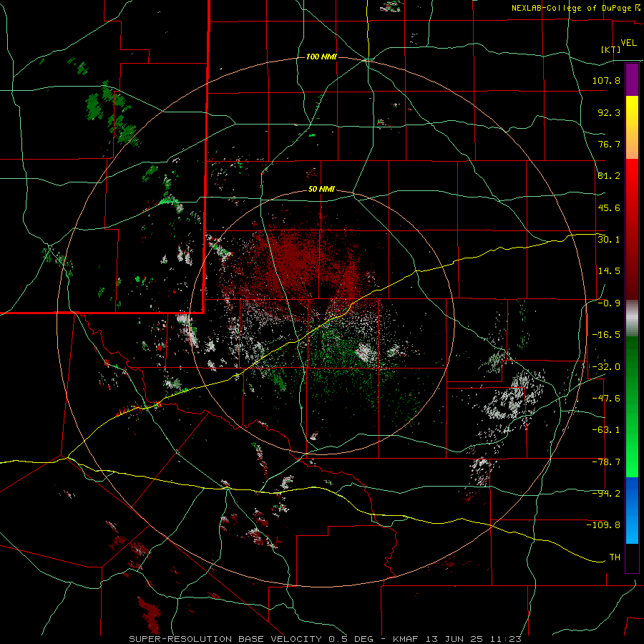Click the -63.1 legend value
This screenshot has height=644, width=644.
(x=606, y=430)
